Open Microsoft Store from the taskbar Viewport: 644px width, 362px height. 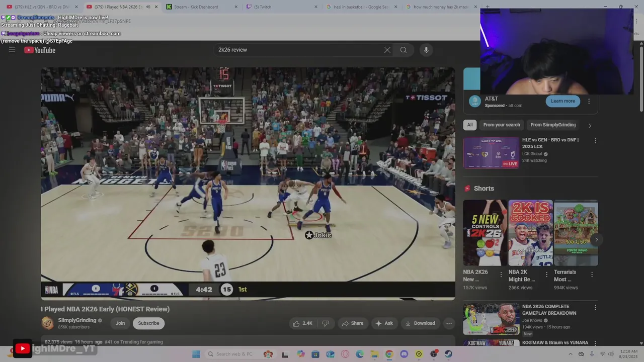click(315, 354)
